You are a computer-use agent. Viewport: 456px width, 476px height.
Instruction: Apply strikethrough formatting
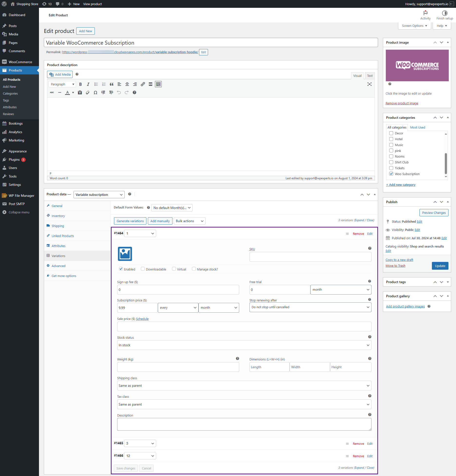pos(52,92)
